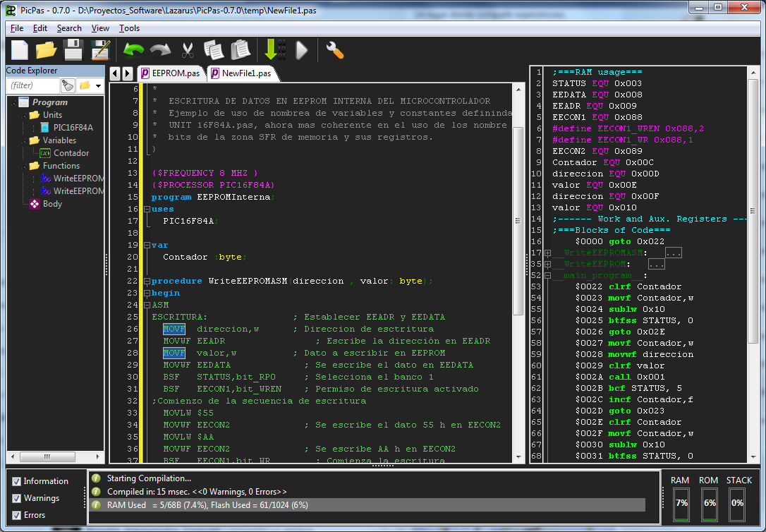Click the info icon on the RAM Used row
This screenshot has height=532, width=766.
[96, 505]
